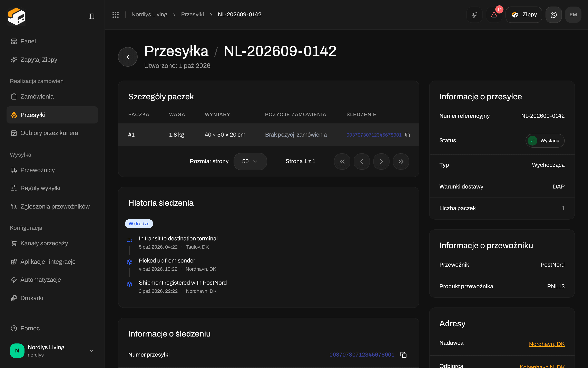Click the Picked up from sender event
The width and height of the screenshot is (588, 368).
(x=167, y=261)
